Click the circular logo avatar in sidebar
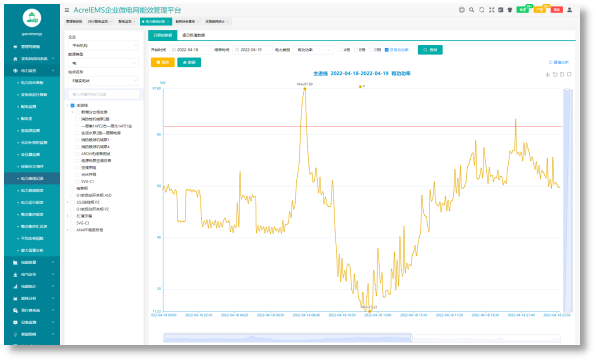597x361 pixels. click(32, 18)
